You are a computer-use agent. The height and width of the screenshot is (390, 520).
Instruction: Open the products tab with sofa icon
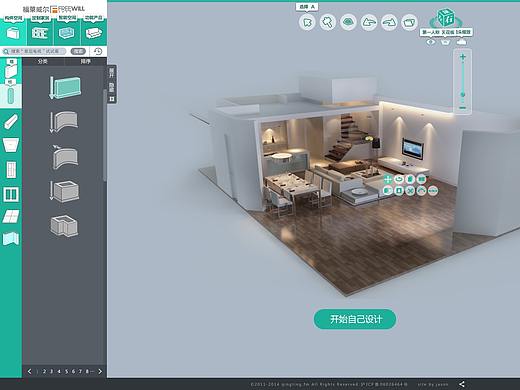[94, 32]
